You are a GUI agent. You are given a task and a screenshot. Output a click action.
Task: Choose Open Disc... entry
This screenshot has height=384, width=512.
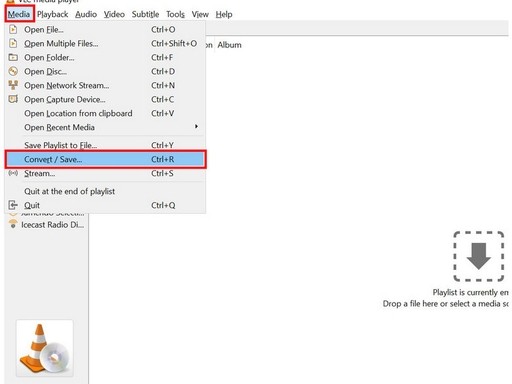(105, 72)
